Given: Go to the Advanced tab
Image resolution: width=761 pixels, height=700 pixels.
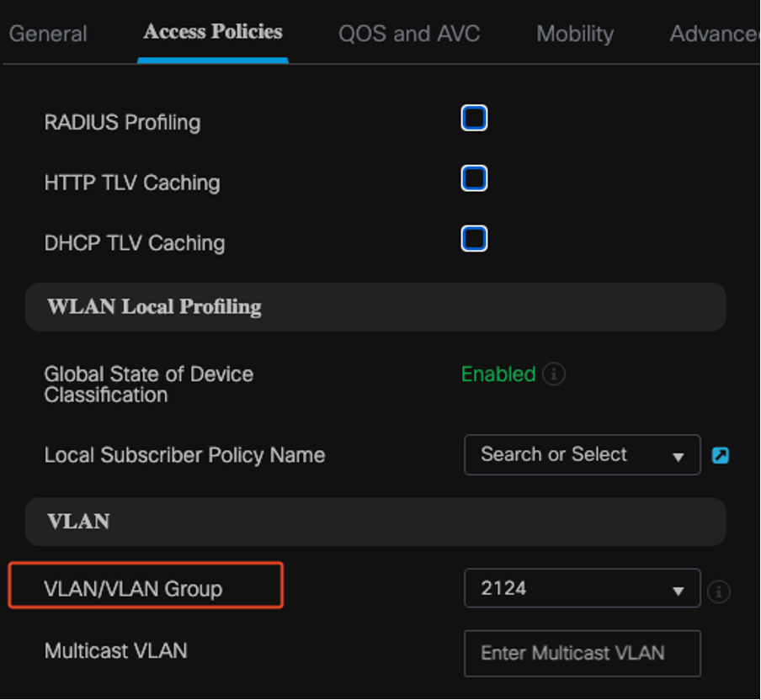Looking at the screenshot, I should [x=715, y=34].
